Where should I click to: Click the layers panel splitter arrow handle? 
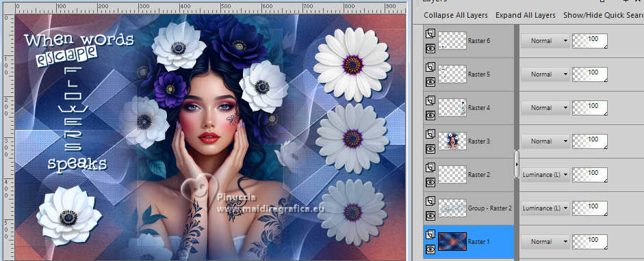(x=516, y=163)
